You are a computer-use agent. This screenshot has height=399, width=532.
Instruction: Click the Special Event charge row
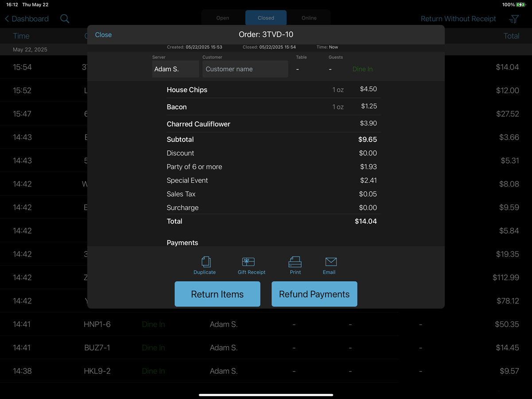click(x=272, y=180)
